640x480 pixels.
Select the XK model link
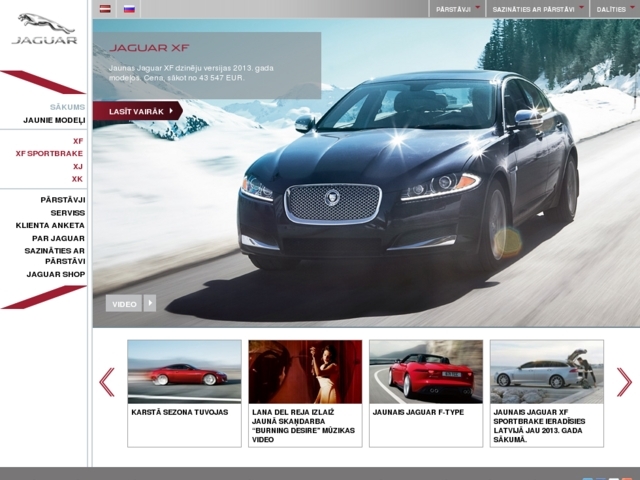pos(77,179)
